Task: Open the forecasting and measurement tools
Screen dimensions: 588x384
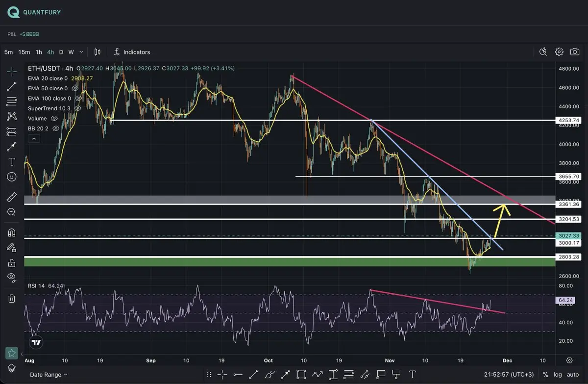Action: 12,132
